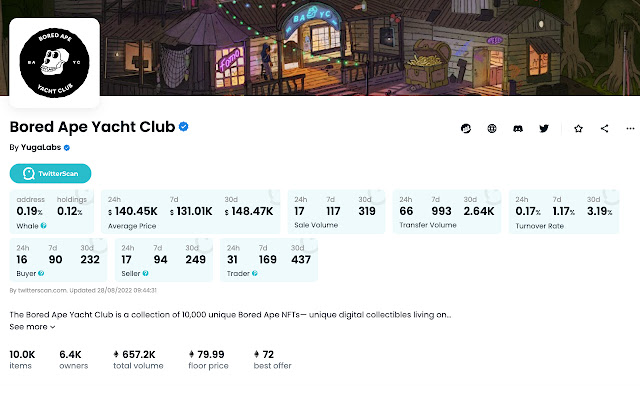Favorite the collection with star icon

coord(579,128)
